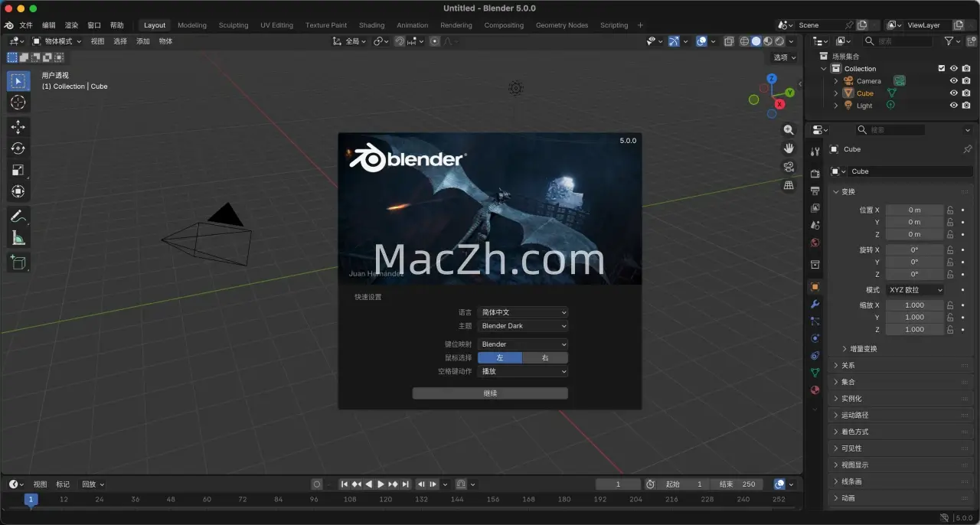Screen dimensions: 980x525
Task: Click the timeline playhead at frame 1
Action: 31,499
